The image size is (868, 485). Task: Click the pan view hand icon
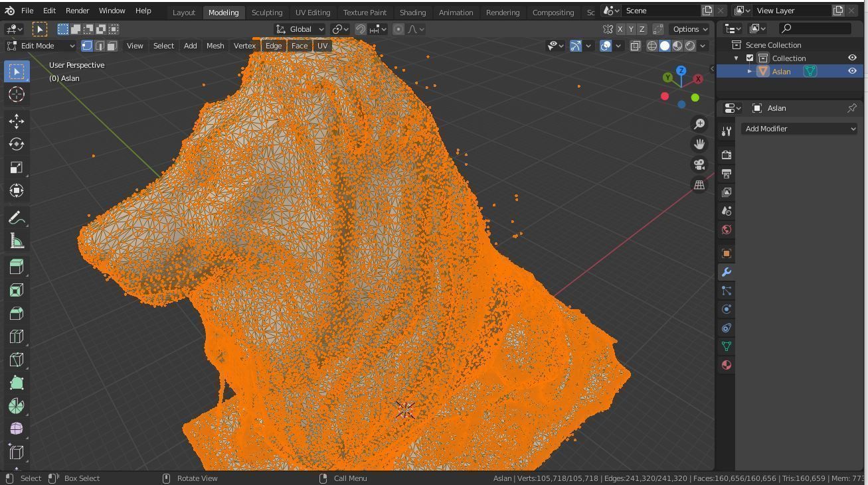pos(699,144)
